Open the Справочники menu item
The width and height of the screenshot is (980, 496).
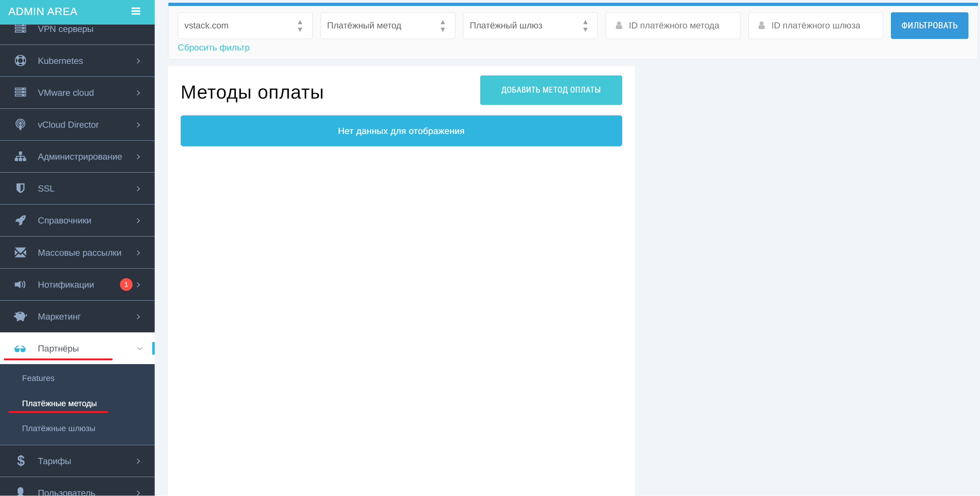click(x=77, y=221)
